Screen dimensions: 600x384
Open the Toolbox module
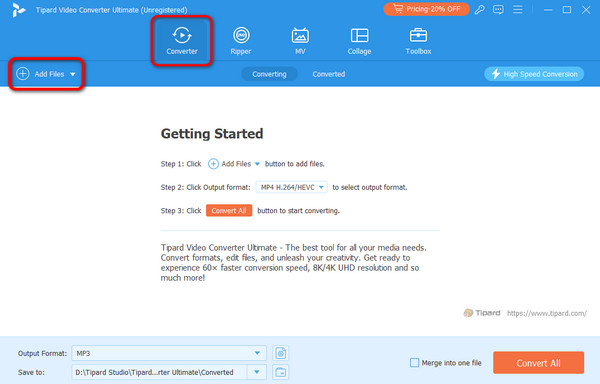[418, 41]
